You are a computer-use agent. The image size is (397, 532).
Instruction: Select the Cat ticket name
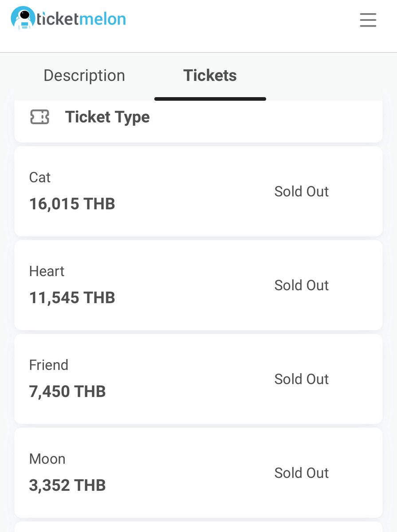pyautogui.click(x=40, y=177)
